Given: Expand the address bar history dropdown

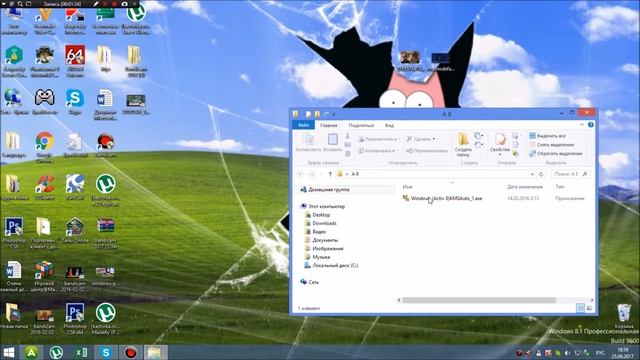Looking at the screenshot, I should coord(532,174).
